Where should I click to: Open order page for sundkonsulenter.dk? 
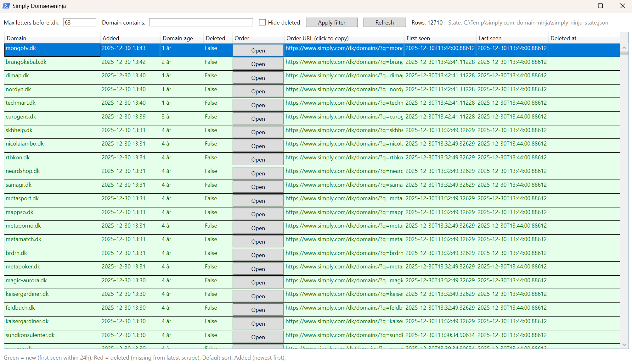pyautogui.click(x=258, y=337)
